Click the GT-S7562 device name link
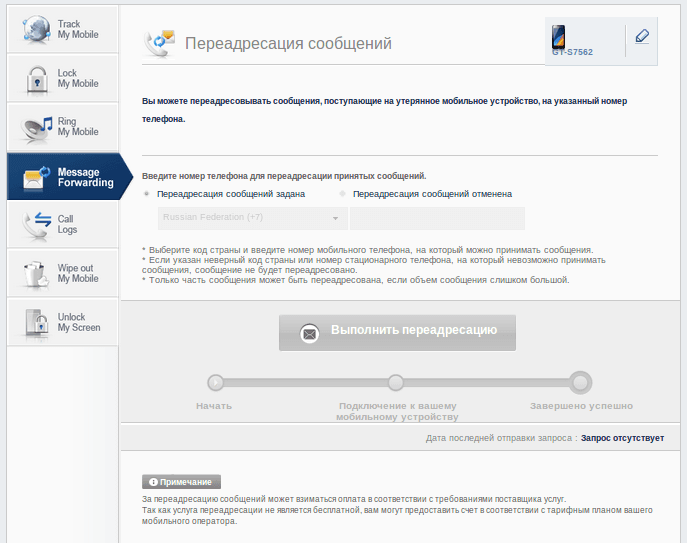687x543 pixels. (572, 52)
